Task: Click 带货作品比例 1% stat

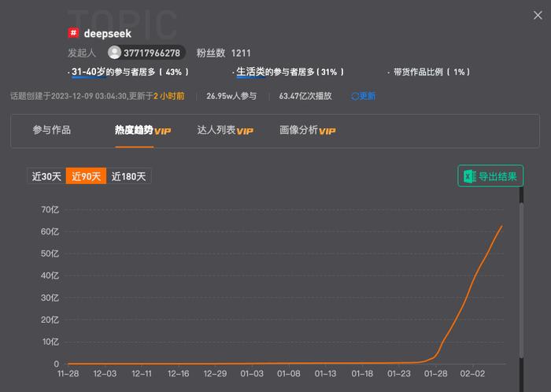Action: pyautogui.click(x=431, y=72)
